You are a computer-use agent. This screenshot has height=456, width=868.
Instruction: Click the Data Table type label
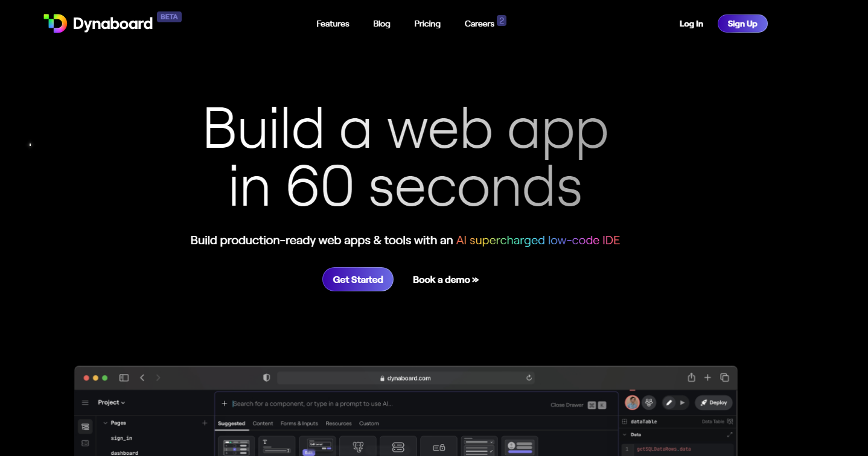[713, 422]
